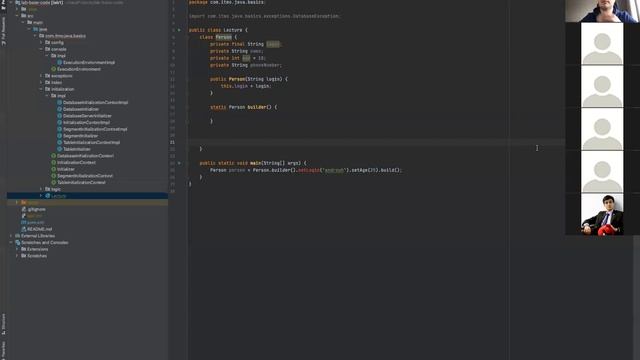
Task: Click the phoneNumber field declaration
Action: click(246, 65)
